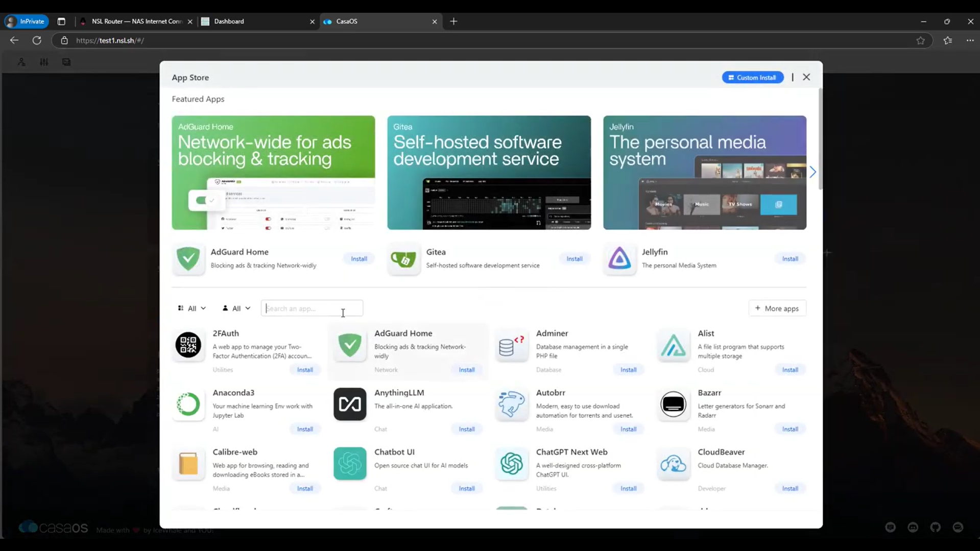Screen dimensions: 980x551
Task: Install the Chatbot UI app
Action: 467,489
